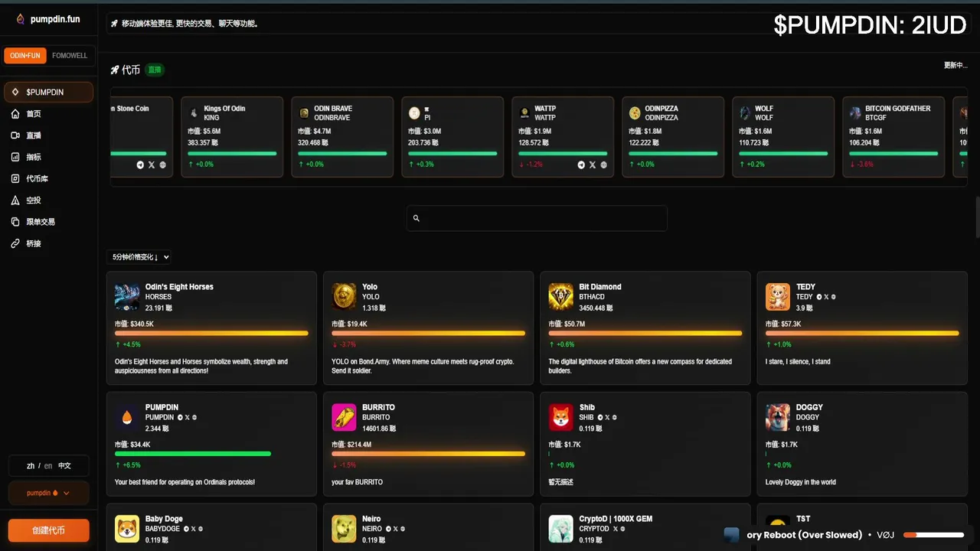Select en language option

coord(48,466)
